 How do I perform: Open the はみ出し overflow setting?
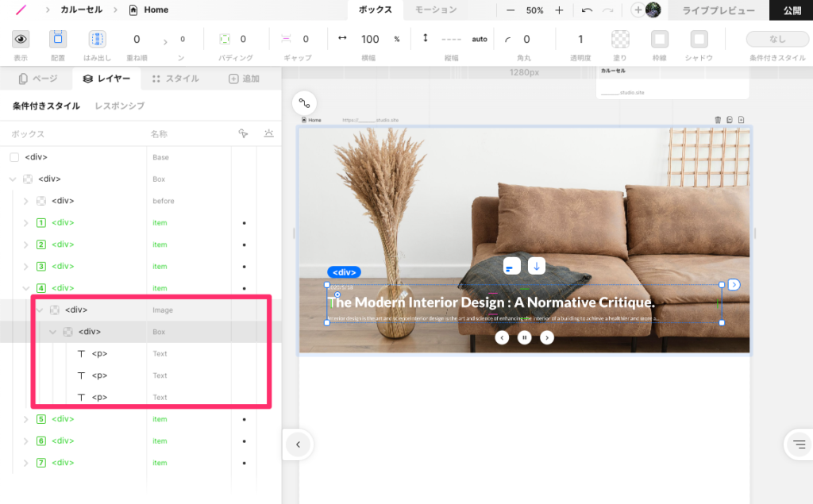coord(97,39)
